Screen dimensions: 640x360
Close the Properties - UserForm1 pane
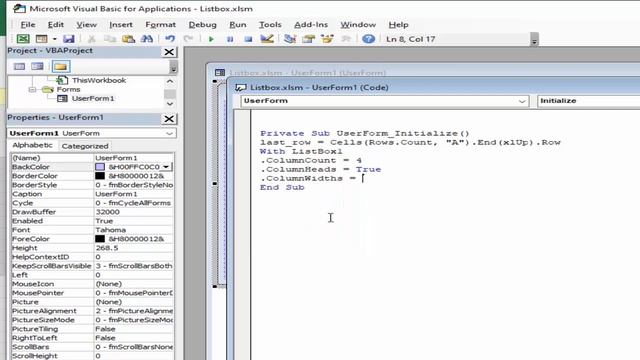click(169, 119)
